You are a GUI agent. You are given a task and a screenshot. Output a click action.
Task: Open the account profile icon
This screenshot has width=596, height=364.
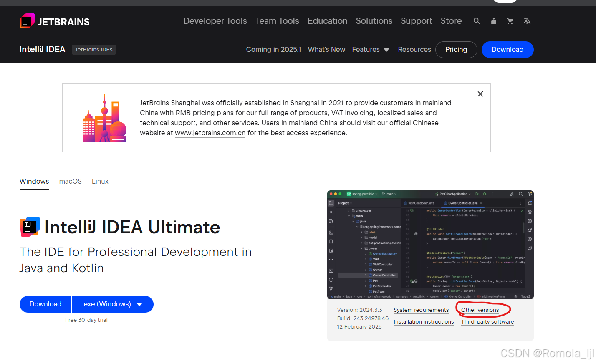coord(494,21)
